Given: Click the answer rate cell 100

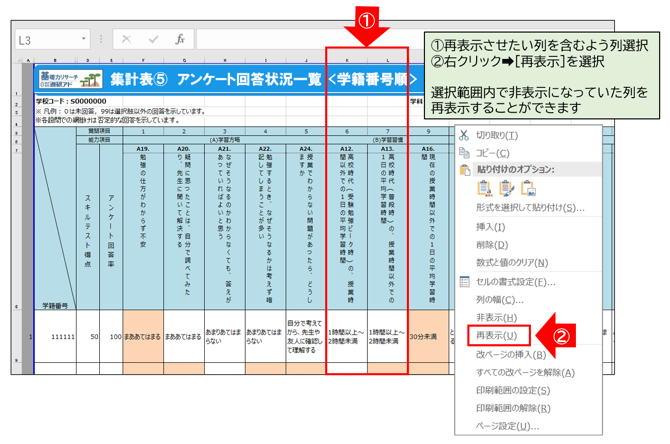Looking at the screenshot, I should pos(111,337).
